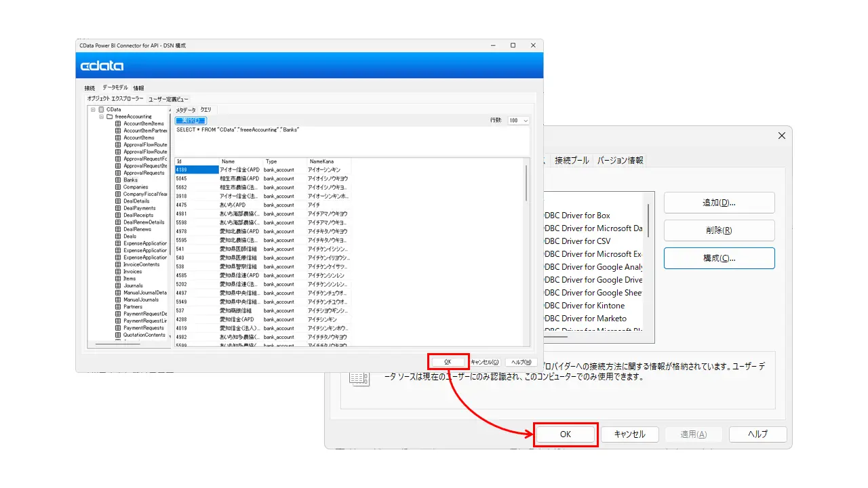Click the freeeAccounting folder icon
The height and width of the screenshot is (488, 868).
(110, 117)
